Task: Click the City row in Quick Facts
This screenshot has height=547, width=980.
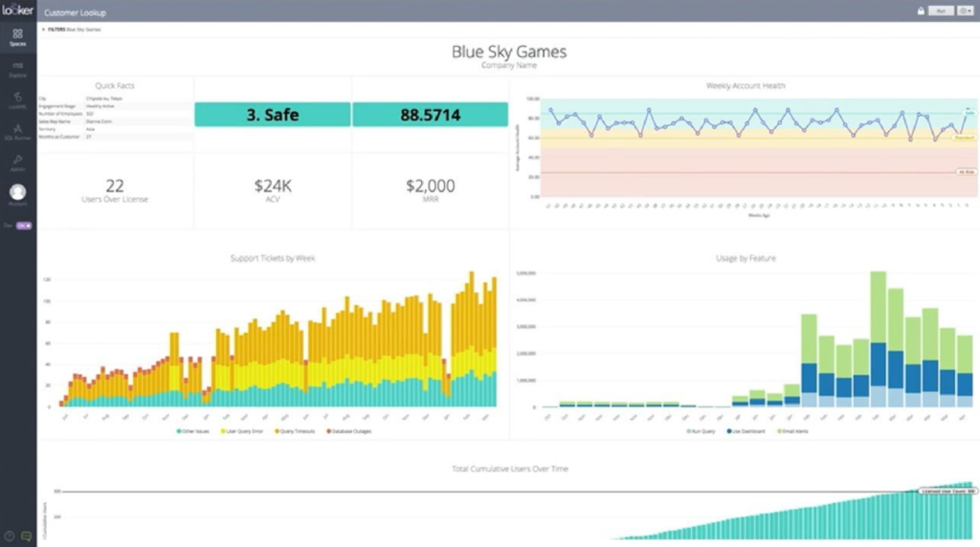Action: point(116,98)
